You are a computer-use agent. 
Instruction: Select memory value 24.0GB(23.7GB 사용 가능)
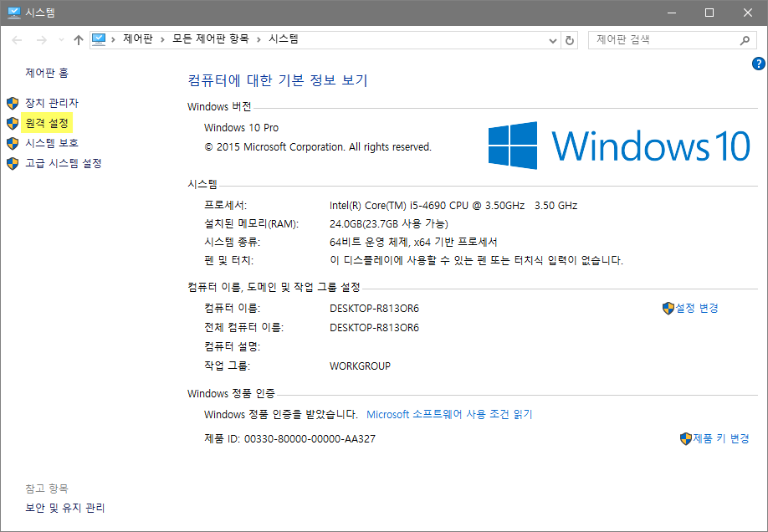pyautogui.click(x=389, y=224)
